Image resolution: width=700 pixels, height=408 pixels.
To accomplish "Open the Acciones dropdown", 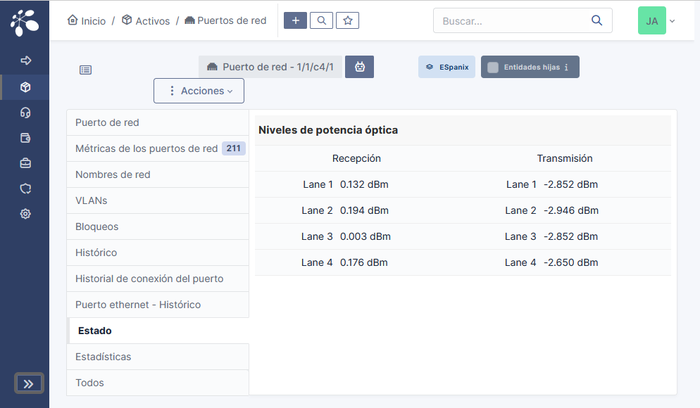I will [198, 91].
